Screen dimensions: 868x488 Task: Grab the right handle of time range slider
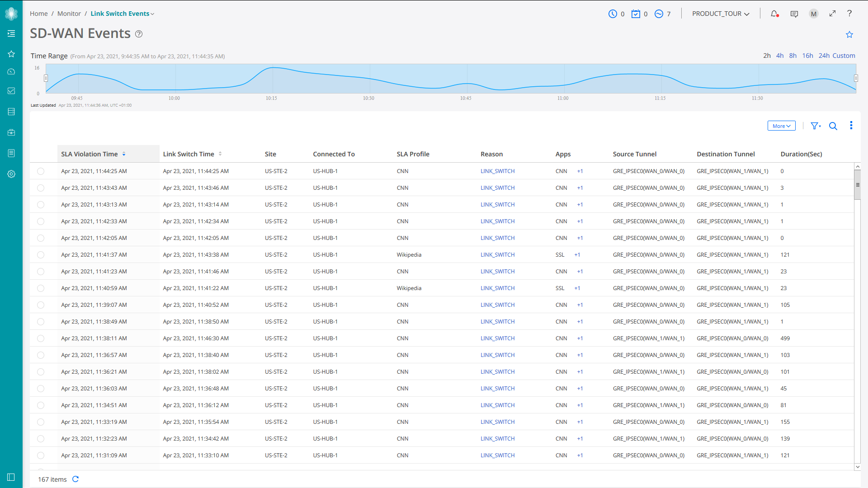point(856,78)
